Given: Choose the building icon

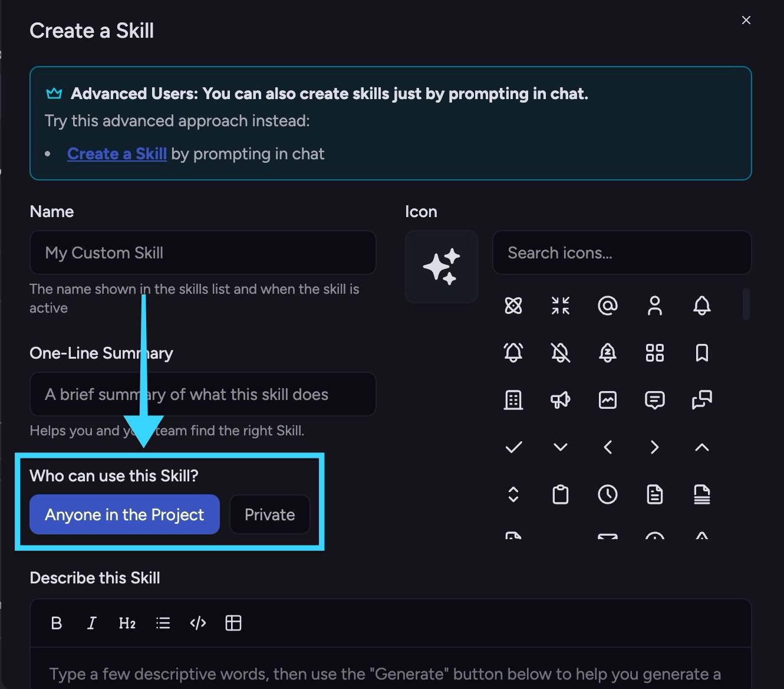Looking at the screenshot, I should tap(513, 400).
